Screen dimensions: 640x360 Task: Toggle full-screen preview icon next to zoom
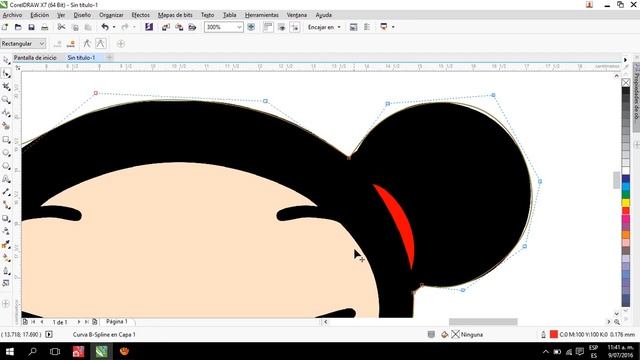[251, 27]
